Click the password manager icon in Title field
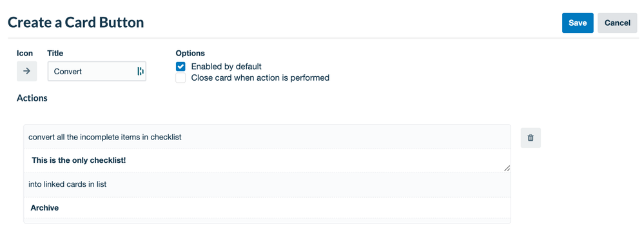The image size is (644, 239). 141,71
